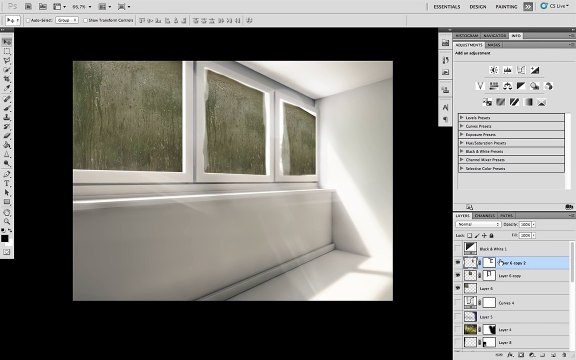Switch to the Painting workspace

pyautogui.click(x=506, y=7)
